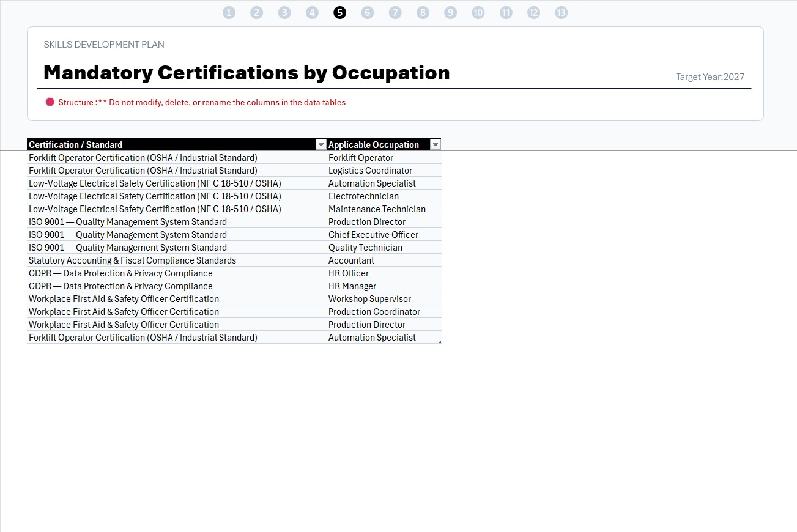
Task: Click the red 'Structure' warning note
Action: [196, 103]
